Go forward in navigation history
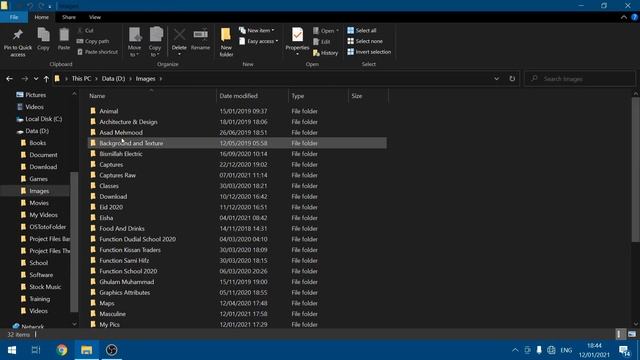The width and height of the screenshot is (640, 360). (24, 79)
